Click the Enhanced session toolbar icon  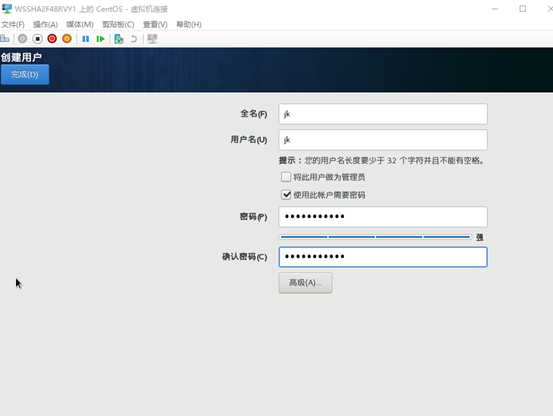(152, 39)
